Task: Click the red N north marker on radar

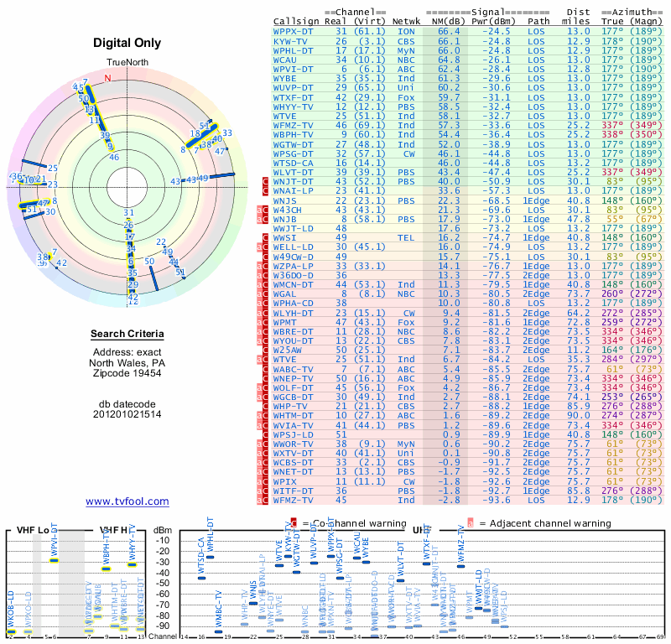Action: [x=107, y=79]
